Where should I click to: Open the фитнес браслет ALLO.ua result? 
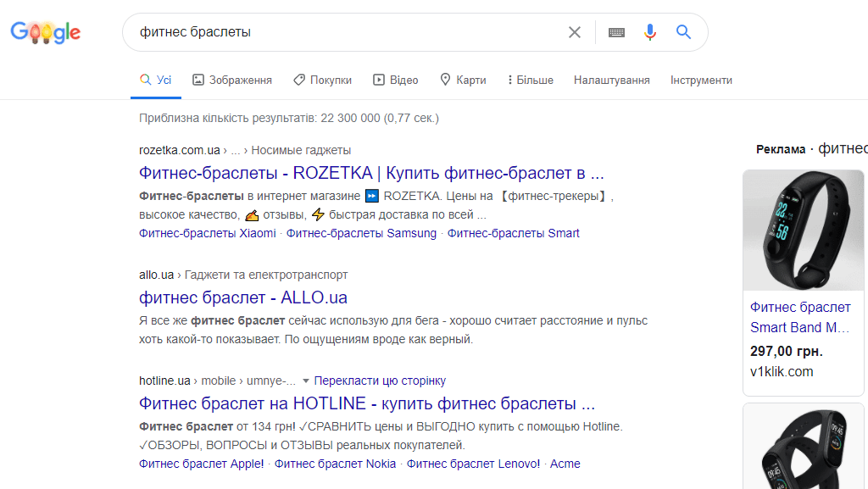(x=243, y=297)
